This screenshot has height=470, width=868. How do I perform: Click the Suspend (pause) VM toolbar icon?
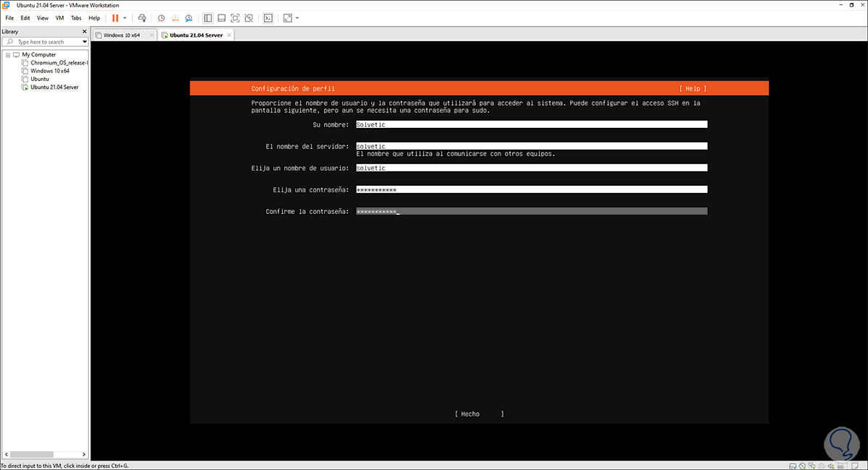[x=115, y=17]
